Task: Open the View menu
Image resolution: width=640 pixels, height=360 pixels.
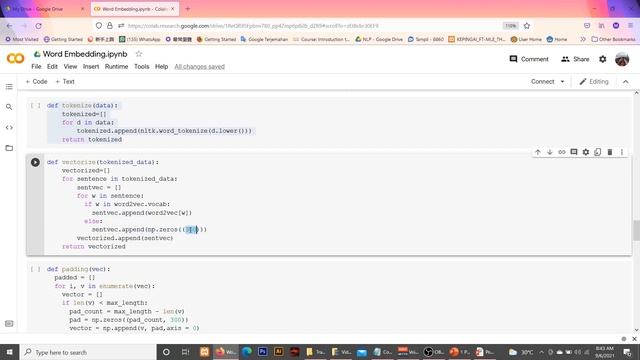Action: tap(70, 67)
